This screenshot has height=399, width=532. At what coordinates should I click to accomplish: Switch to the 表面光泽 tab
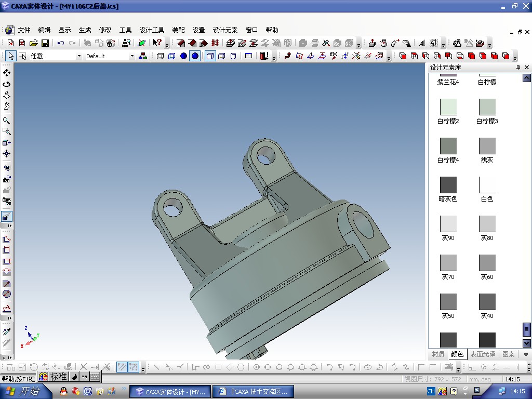(483, 354)
